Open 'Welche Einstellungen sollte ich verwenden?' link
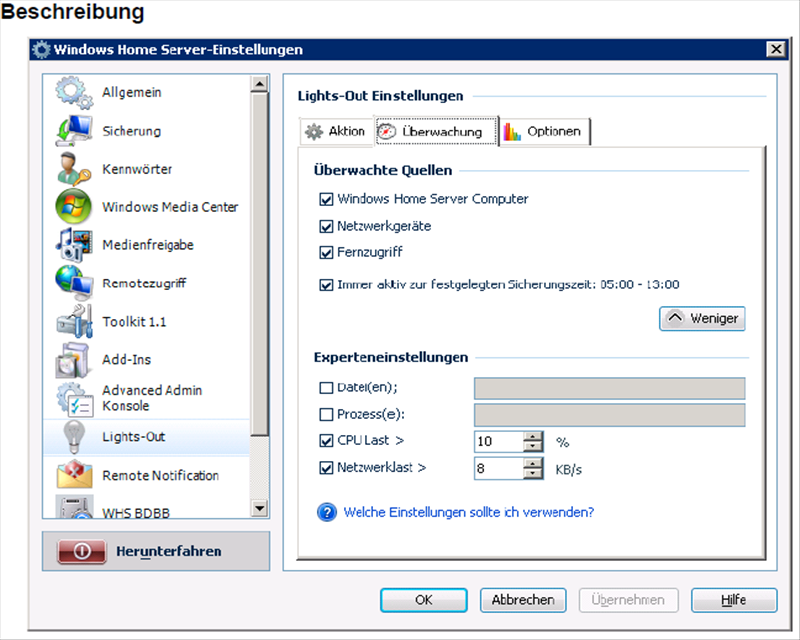This screenshot has height=640, width=800. (x=468, y=512)
